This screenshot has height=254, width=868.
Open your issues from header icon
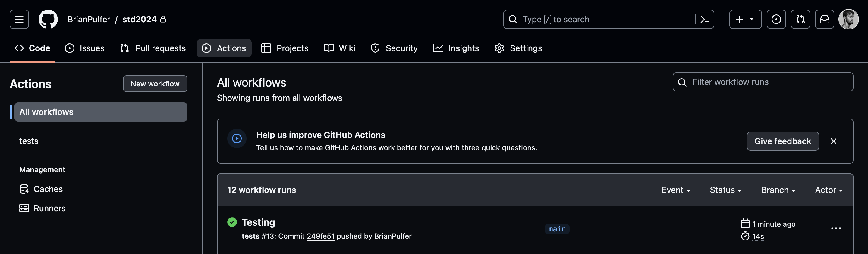coord(776,19)
